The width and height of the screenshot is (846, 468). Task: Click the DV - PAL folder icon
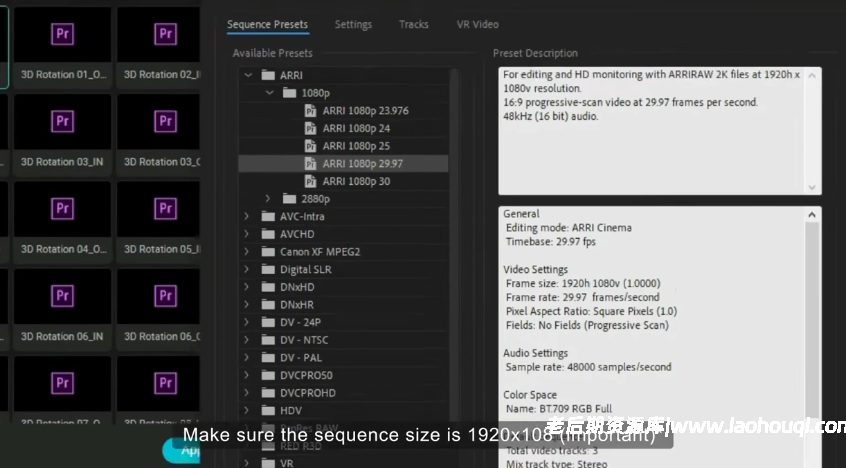tap(268, 357)
